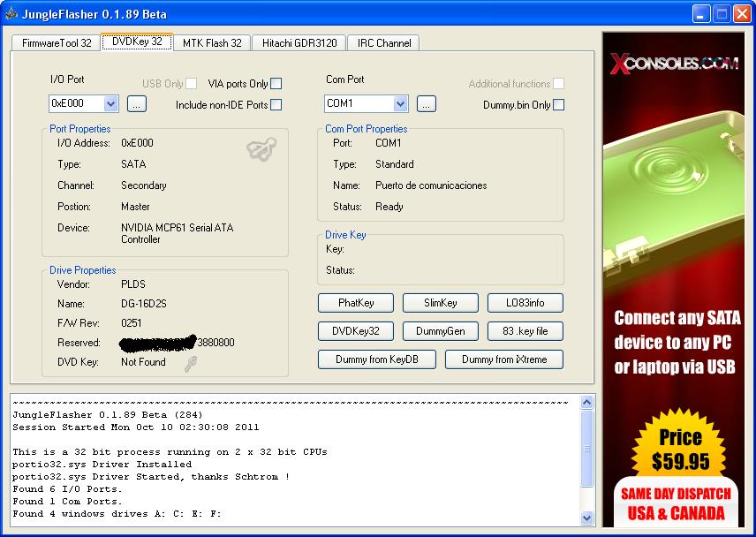Click the log scrollbar thumb
The image size is (756, 537).
(x=586, y=449)
